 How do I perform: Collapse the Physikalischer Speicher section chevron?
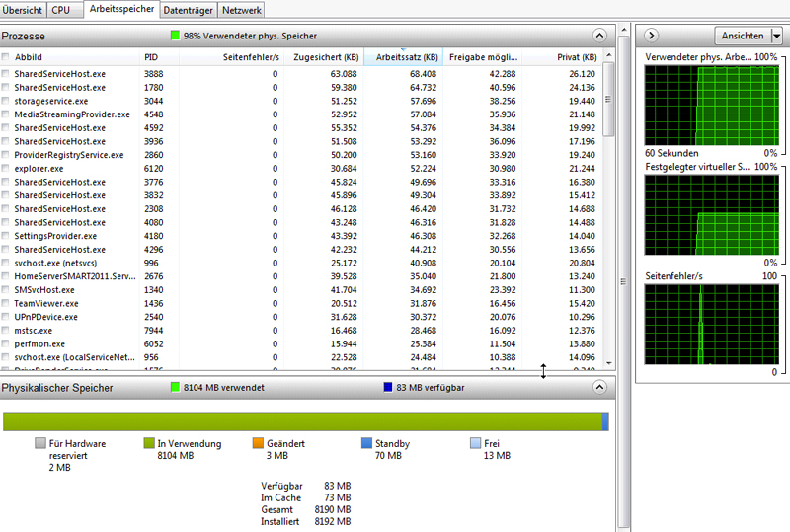pos(598,388)
